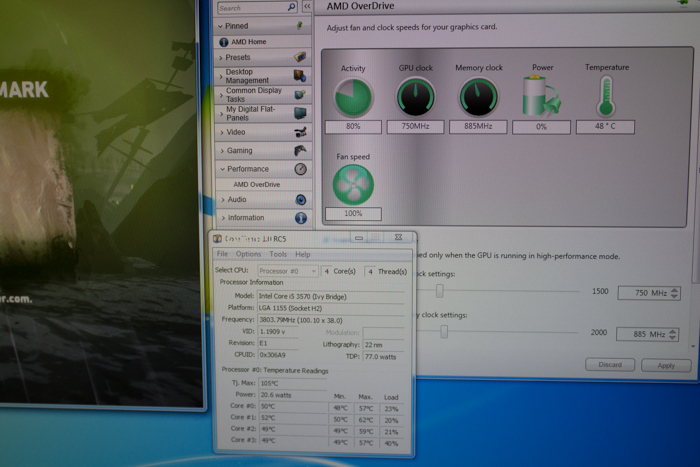
Task: Expand Desktop Management section
Action: click(x=221, y=76)
